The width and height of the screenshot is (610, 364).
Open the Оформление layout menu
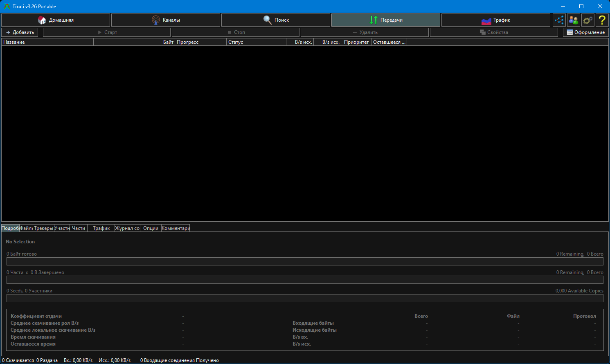[585, 32]
